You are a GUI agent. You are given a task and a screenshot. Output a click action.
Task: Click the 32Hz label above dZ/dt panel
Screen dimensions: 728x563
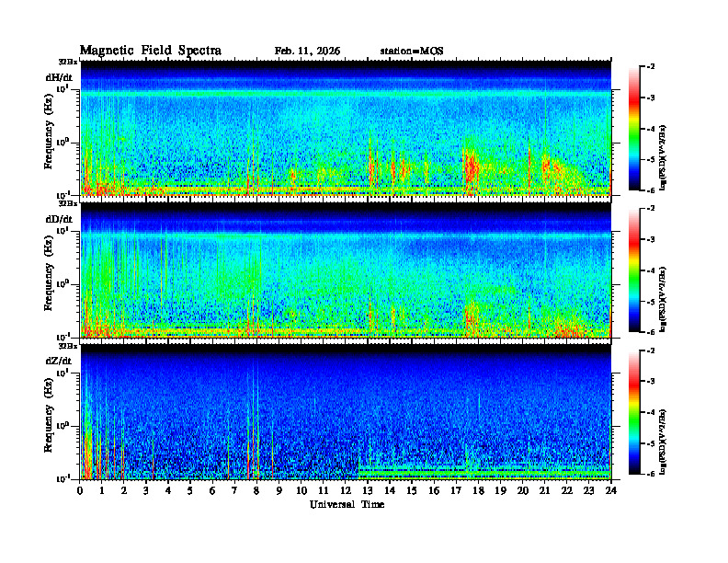68,346
